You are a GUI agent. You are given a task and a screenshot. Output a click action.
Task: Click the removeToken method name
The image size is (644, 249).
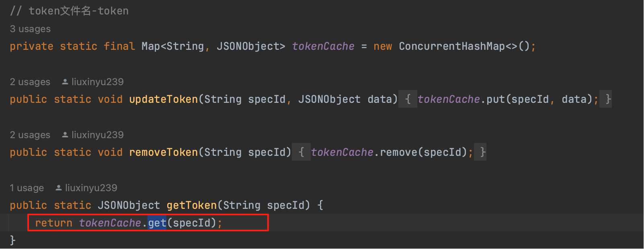[163, 152]
